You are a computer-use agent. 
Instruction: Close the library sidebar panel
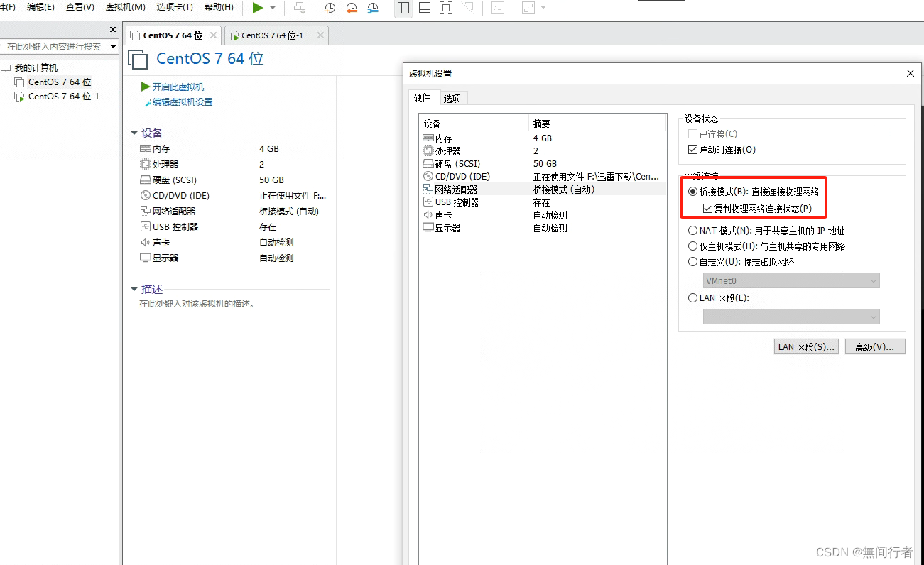112,30
